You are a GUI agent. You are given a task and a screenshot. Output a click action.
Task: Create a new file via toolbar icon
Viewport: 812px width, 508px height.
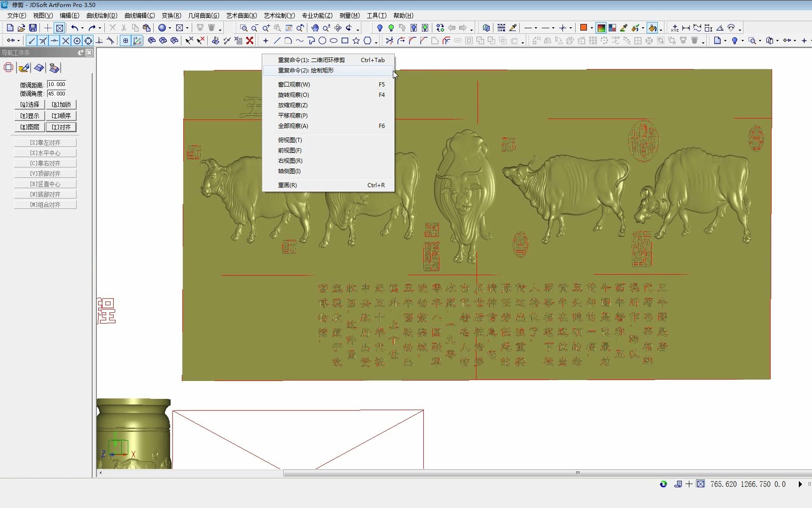(x=10, y=28)
